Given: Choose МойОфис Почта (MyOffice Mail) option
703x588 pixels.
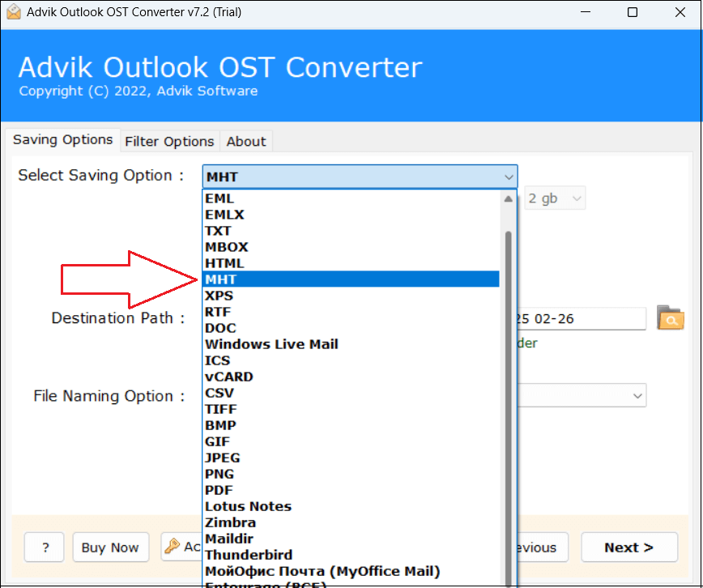Looking at the screenshot, I should (351, 571).
